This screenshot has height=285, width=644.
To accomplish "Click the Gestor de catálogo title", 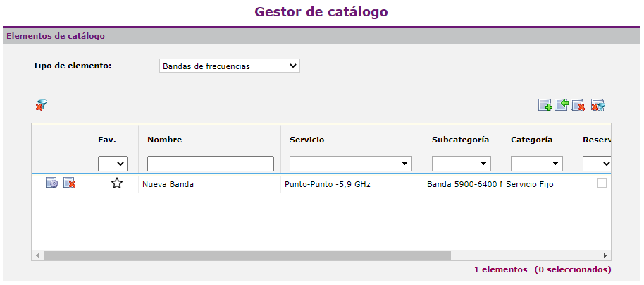I will (x=321, y=11).
